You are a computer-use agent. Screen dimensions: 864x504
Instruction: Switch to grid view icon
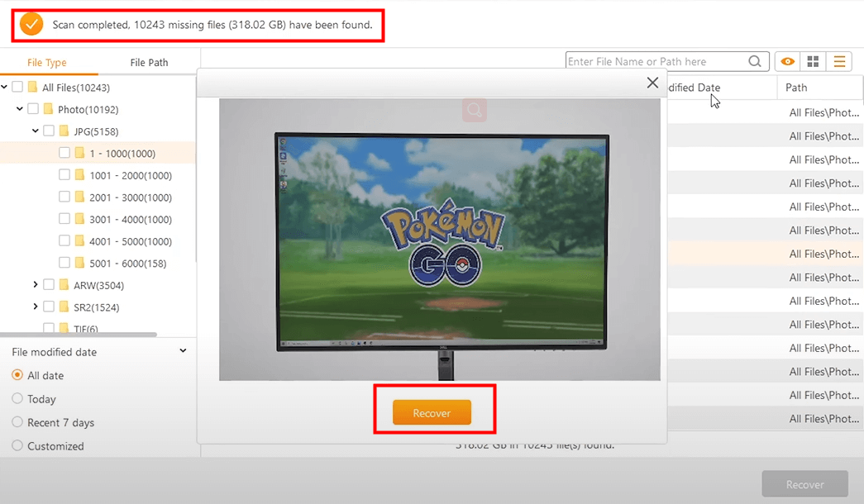tap(813, 60)
